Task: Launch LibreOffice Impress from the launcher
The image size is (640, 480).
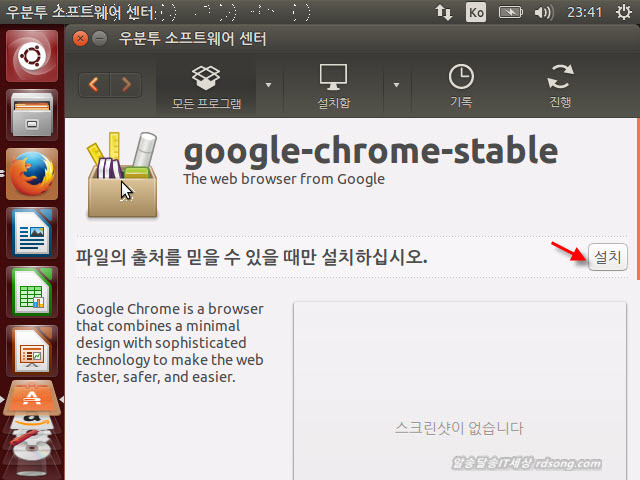Action: [32, 351]
